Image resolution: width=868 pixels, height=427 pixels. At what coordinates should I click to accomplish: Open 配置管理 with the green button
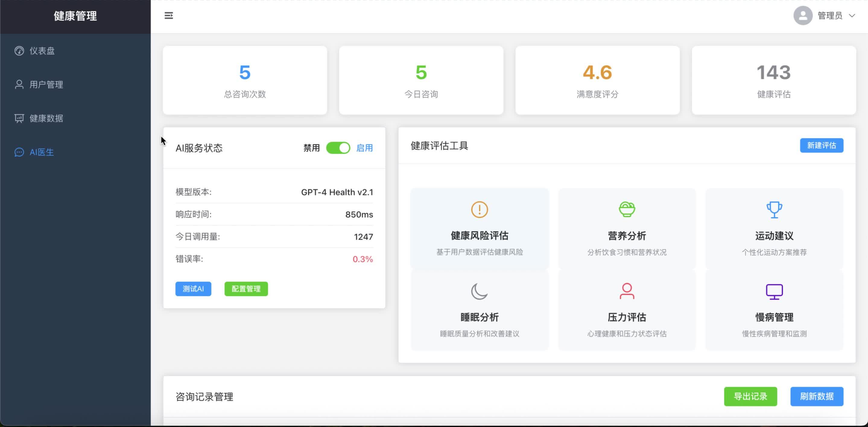(246, 289)
